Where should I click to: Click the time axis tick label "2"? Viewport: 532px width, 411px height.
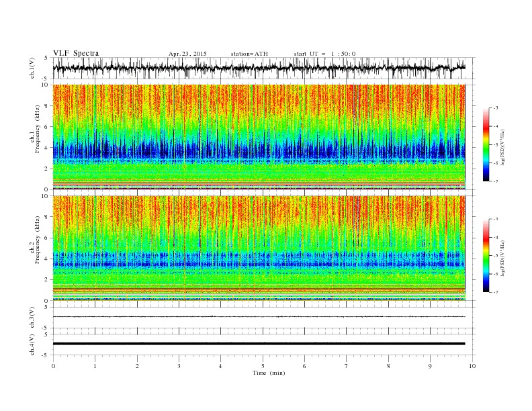pyautogui.click(x=137, y=366)
